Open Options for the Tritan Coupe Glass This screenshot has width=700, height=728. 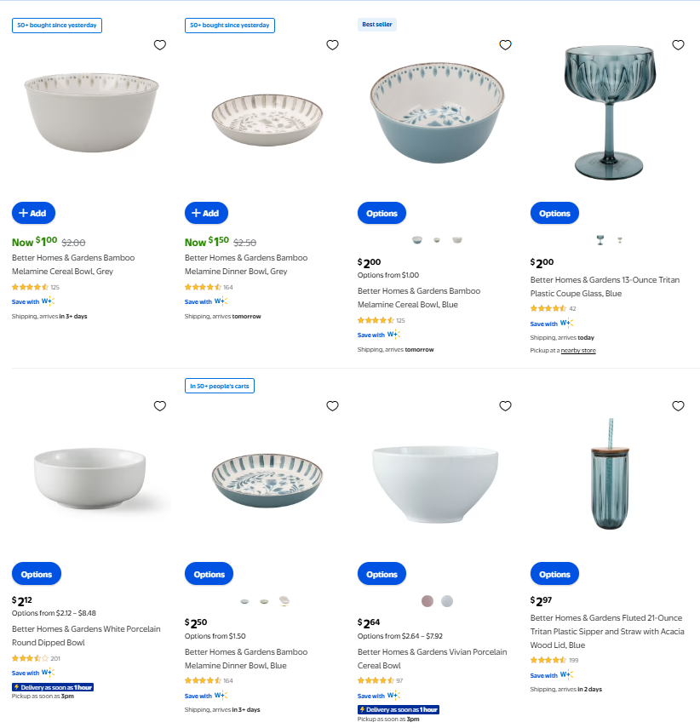(x=554, y=213)
